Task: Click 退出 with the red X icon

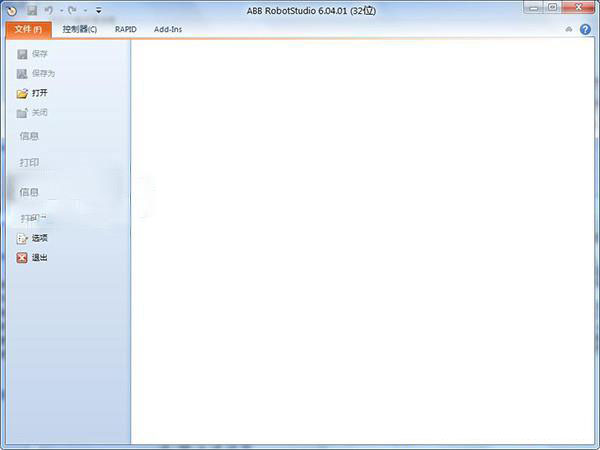Action: (x=33, y=258)
